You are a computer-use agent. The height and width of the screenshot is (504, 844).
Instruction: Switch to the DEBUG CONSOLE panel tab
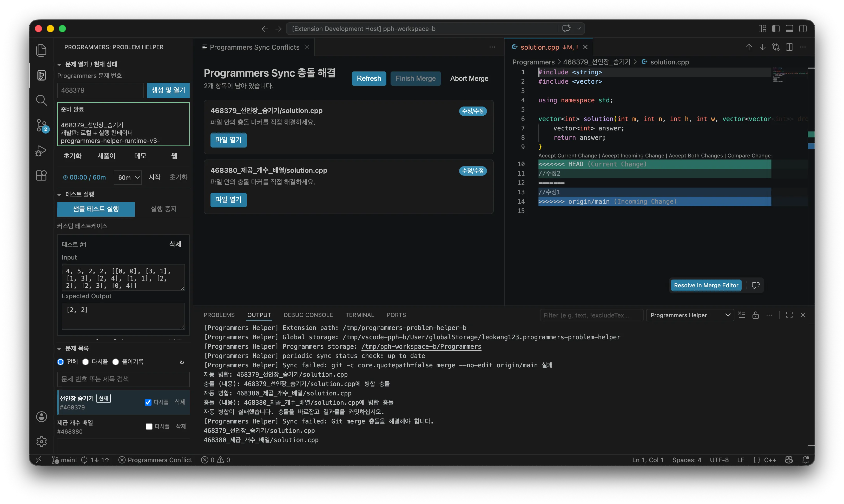pyautogui.click(x=308, y=315)
